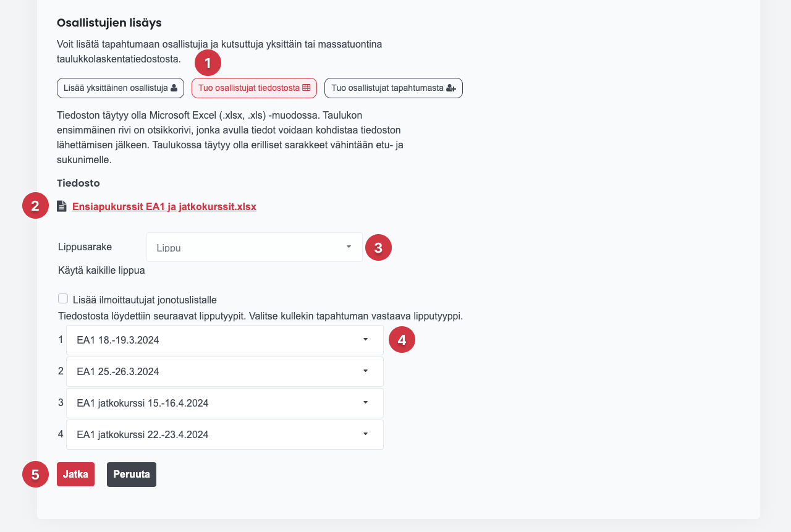Expand the 'EA1 jatkokurssi 22.-23.4.2024' dropdown
The height and width of the screenshot is (532, 791).
coord(225,434)
